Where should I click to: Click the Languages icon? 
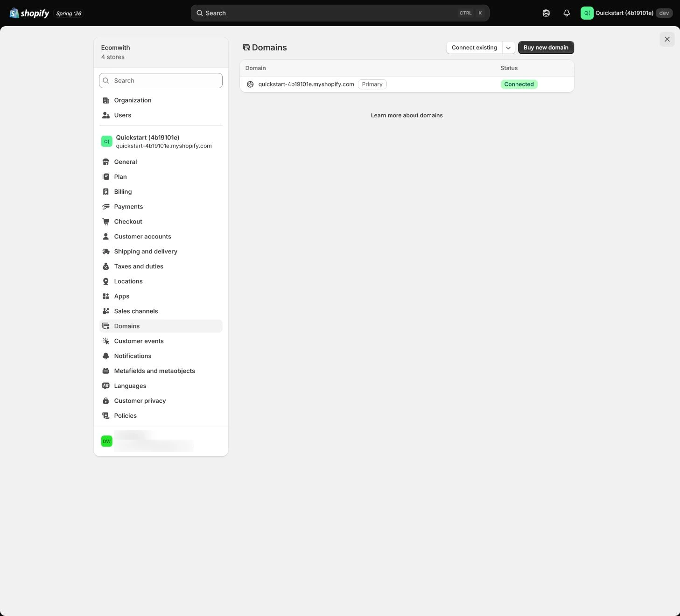106,386
